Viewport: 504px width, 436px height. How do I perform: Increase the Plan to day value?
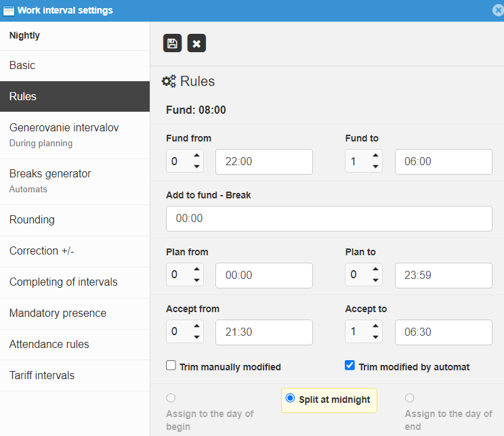click(375, 269)
